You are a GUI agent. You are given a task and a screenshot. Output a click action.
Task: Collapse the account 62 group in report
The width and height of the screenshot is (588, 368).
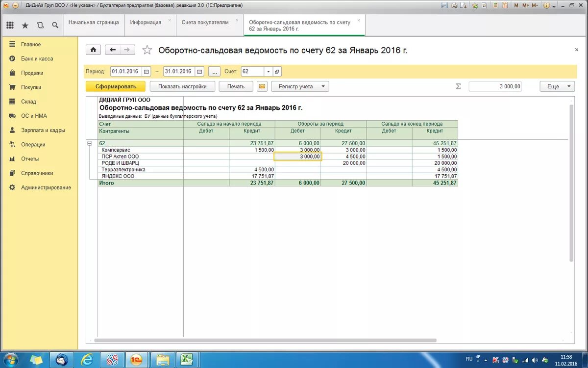pyautogui.click(x=90, y=143)
